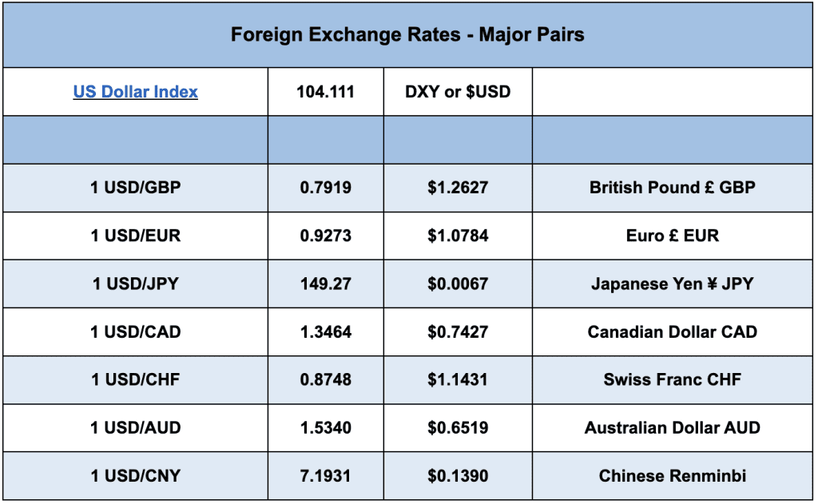Click the Australian Dollar AUD cell
Viewport: 818px width, 504px height.
672,427
